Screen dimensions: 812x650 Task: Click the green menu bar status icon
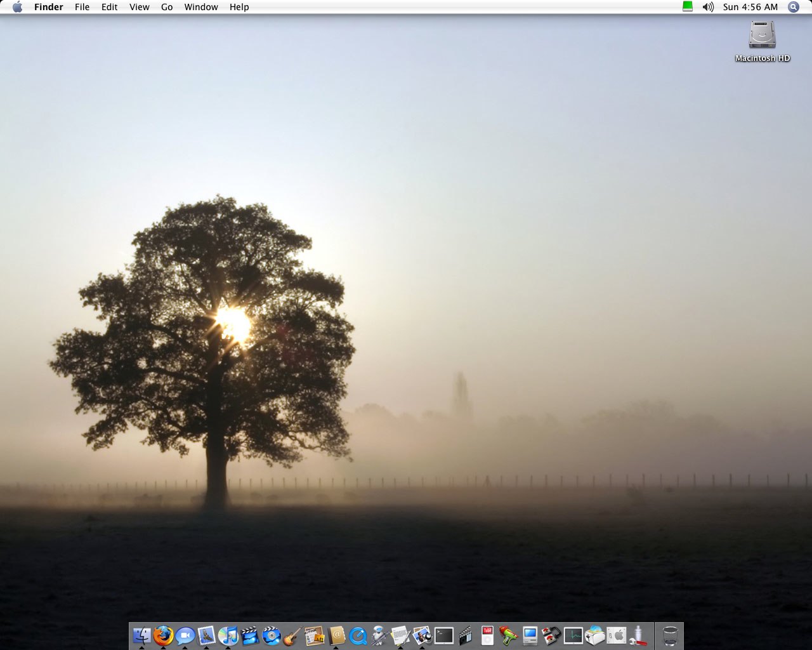[x=688, y=7]
